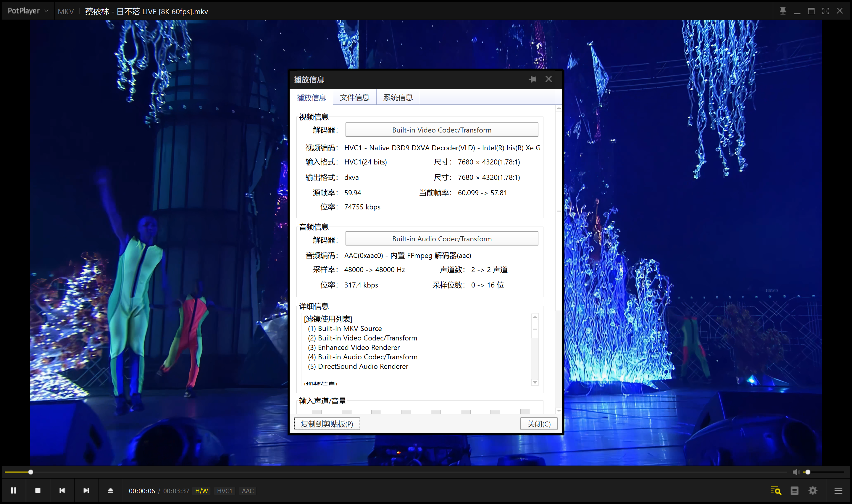The width and height of the screenshot is (852, 504).
Task: Click the 详细信息 box scroll up arrow
Action: pyautogui.click(x=535, y=317)
